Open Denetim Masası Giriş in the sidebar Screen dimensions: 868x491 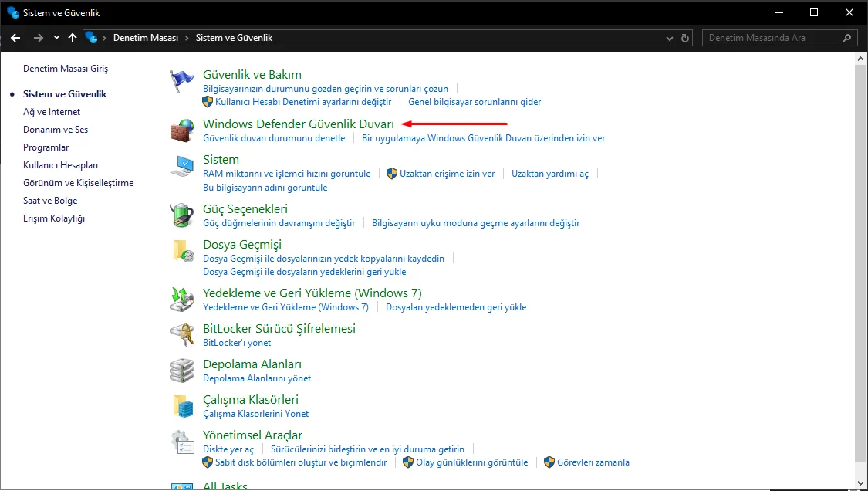[66, 69]
